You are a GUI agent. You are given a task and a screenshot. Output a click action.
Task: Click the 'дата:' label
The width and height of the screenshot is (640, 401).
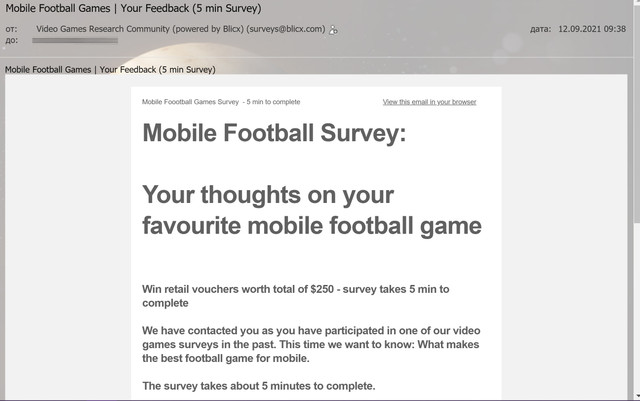pos(540,29)
